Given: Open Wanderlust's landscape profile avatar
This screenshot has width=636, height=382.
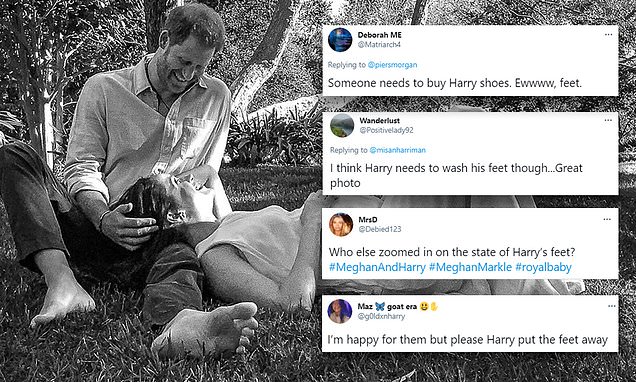Looking at the screenshot, I should point(342,125).
